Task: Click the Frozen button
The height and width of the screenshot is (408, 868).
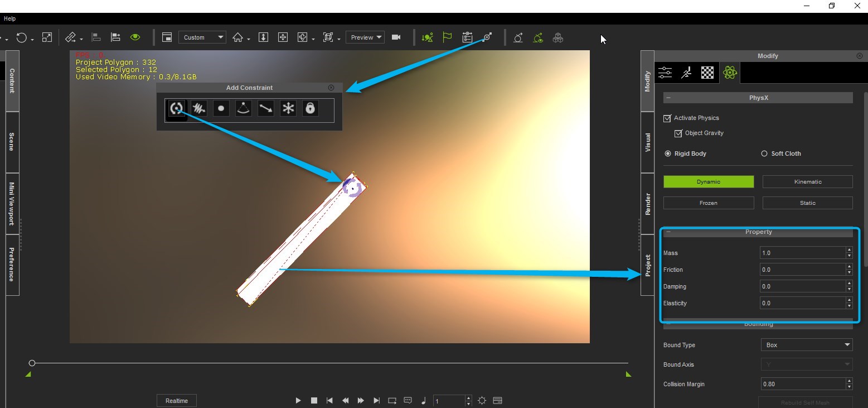Action: coord(709,203)
